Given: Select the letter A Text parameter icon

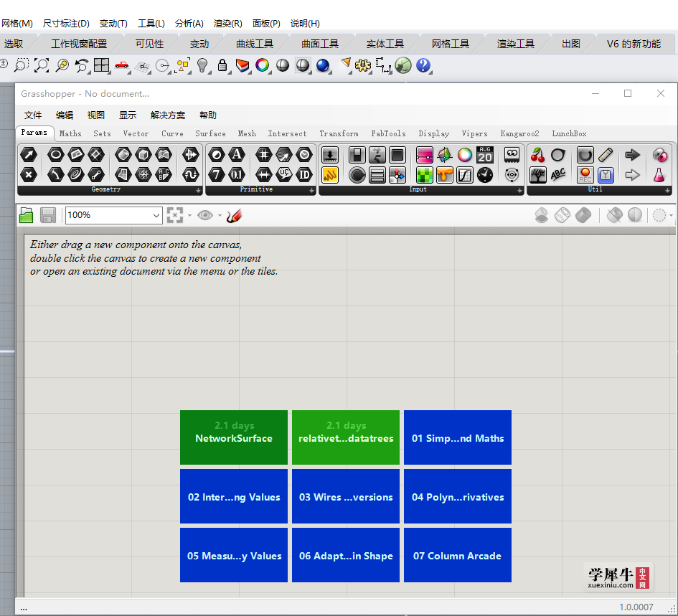Looking at the screenshot, I should coord(237,155).
